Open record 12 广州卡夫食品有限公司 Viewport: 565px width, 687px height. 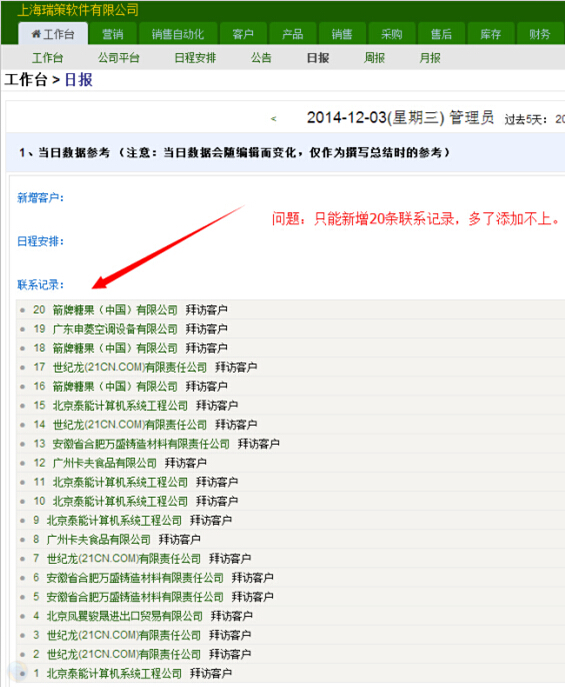point(105,463)
